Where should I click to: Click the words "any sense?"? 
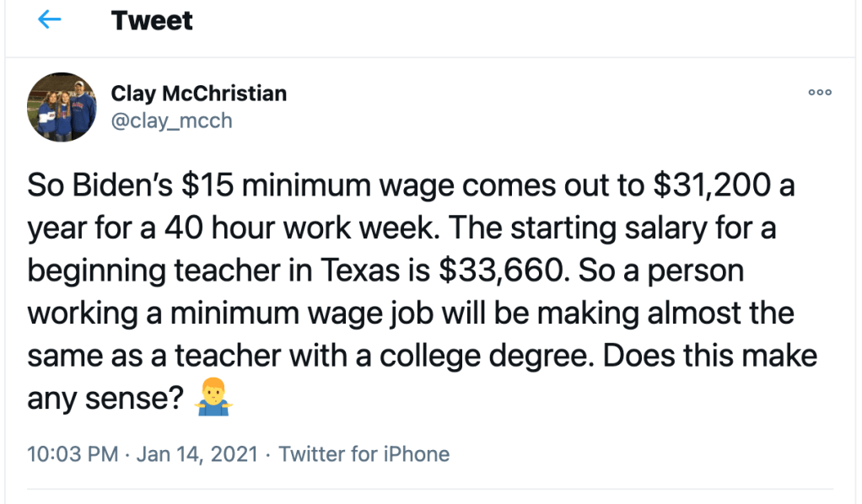coord(106,398)
